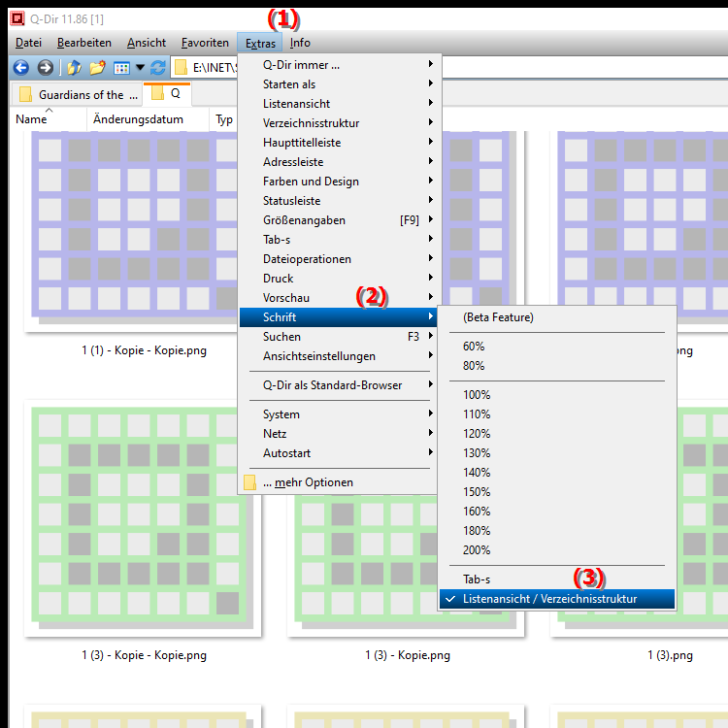Click the Forward navigation arrow icon
Viewport: 728px width, 728px height.
click(x=45, y=68)
